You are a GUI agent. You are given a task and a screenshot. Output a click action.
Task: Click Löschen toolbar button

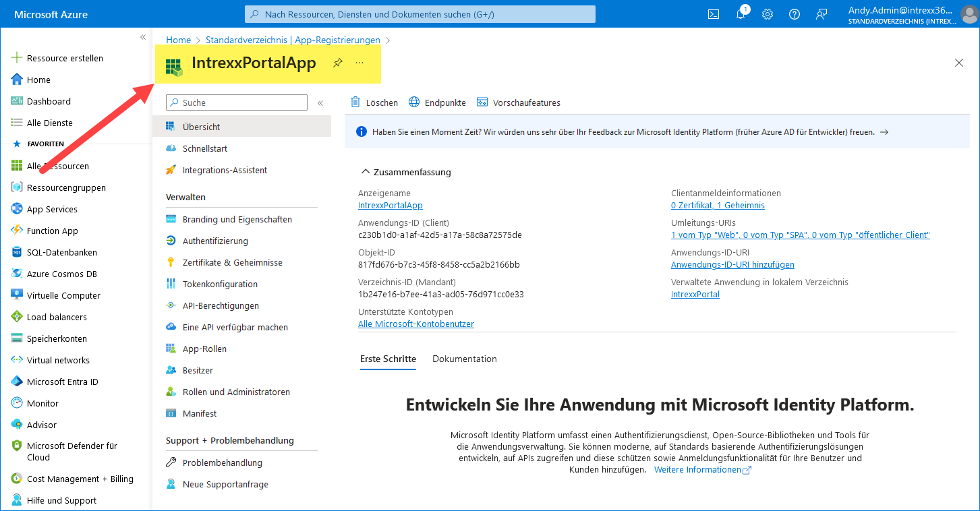(374, 102)
